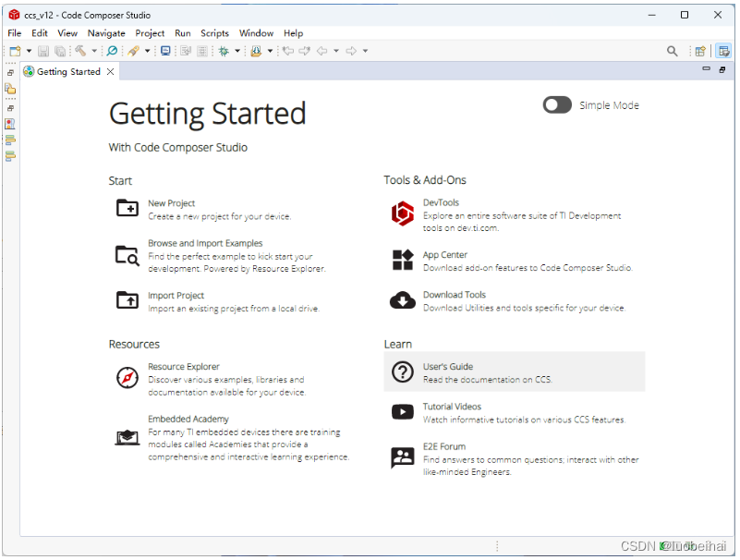Click the green bug Debug icon
740x560 pixels.
(x=224, y=51)
